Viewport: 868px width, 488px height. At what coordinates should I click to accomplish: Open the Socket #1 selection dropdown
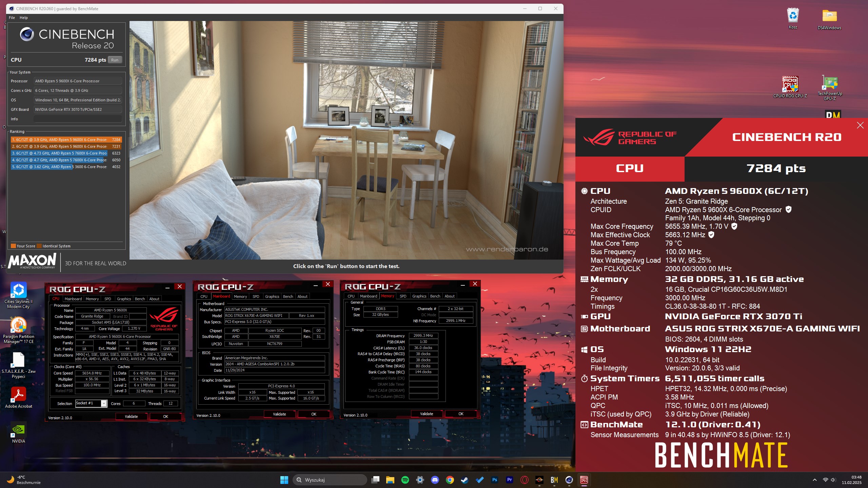click(91, 403)
